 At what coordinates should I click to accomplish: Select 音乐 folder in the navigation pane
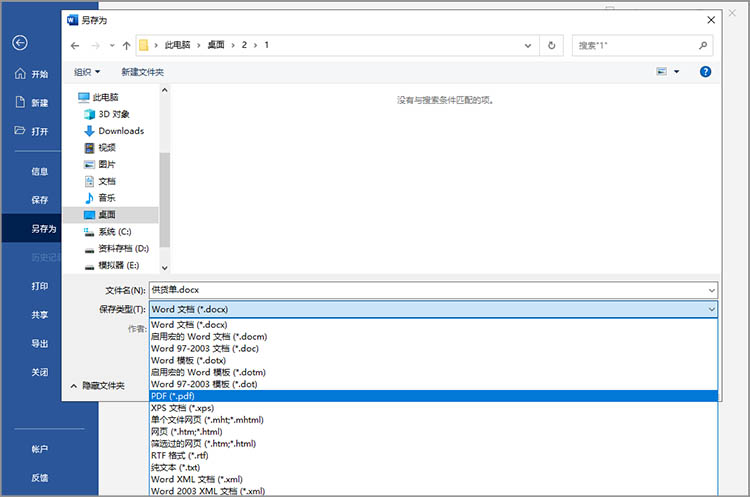tap(106, 198)
